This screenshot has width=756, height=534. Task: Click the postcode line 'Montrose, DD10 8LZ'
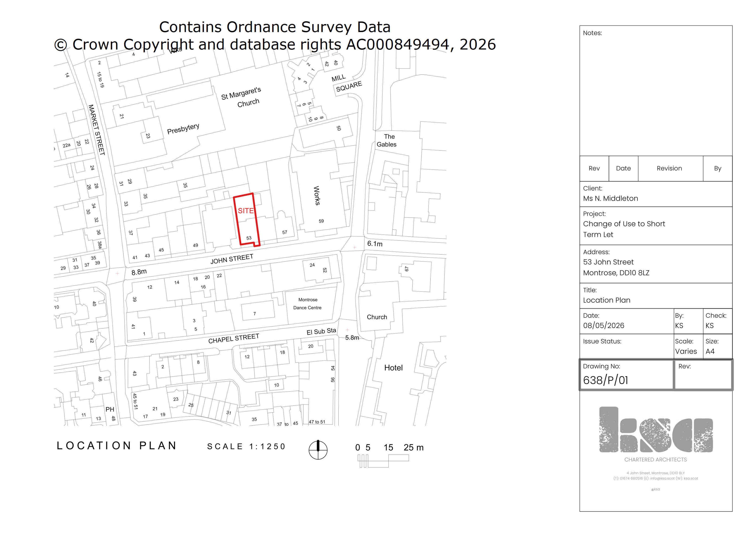click(616, 273)
